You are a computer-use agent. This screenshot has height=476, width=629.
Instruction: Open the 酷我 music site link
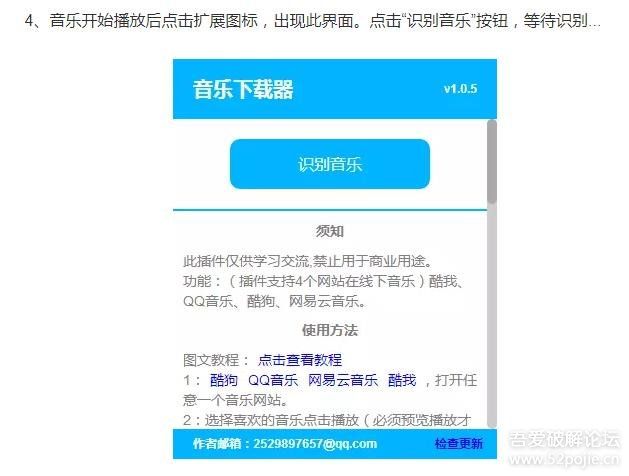[402, 380]
